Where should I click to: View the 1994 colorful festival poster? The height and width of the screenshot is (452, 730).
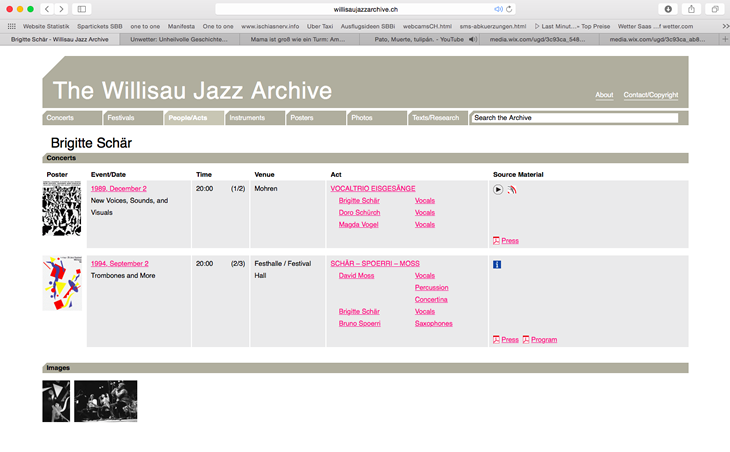[62, 283]
